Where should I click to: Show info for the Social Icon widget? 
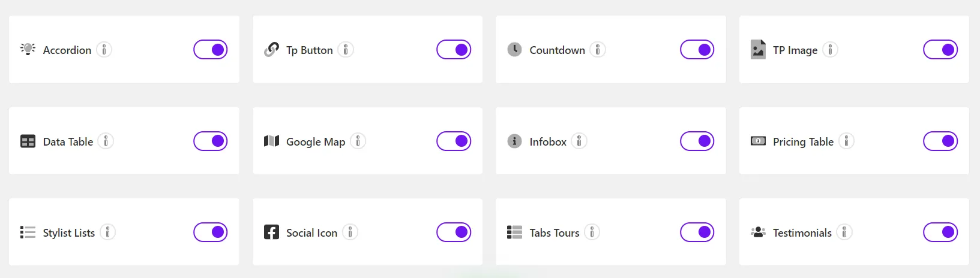(350, 232)
